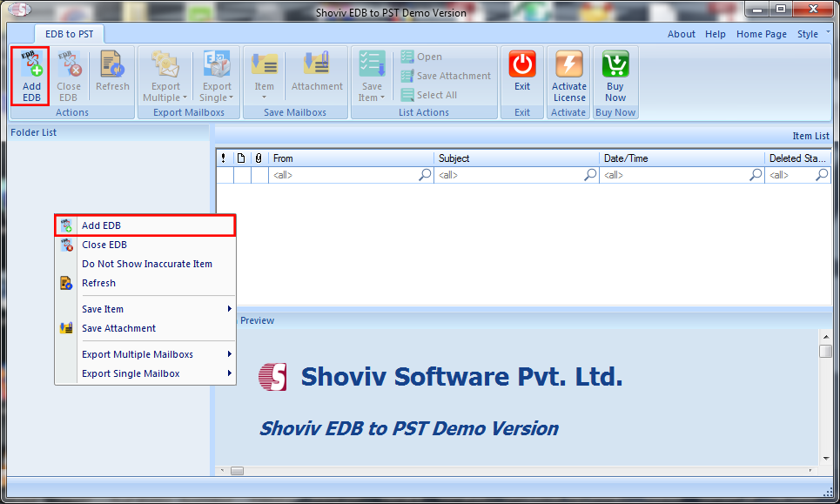Sort by the Subject column header
This screenshot has height=504, width=840.
coord(516,158)
